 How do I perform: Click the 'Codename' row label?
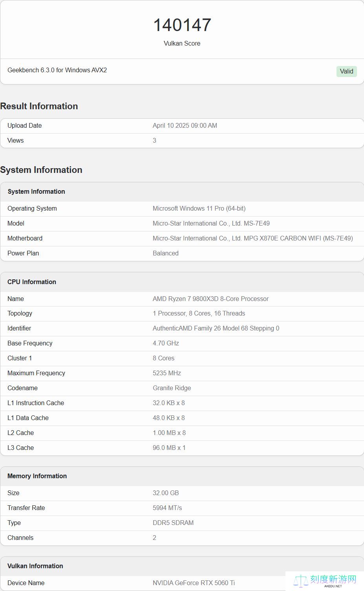pos(22,388)
